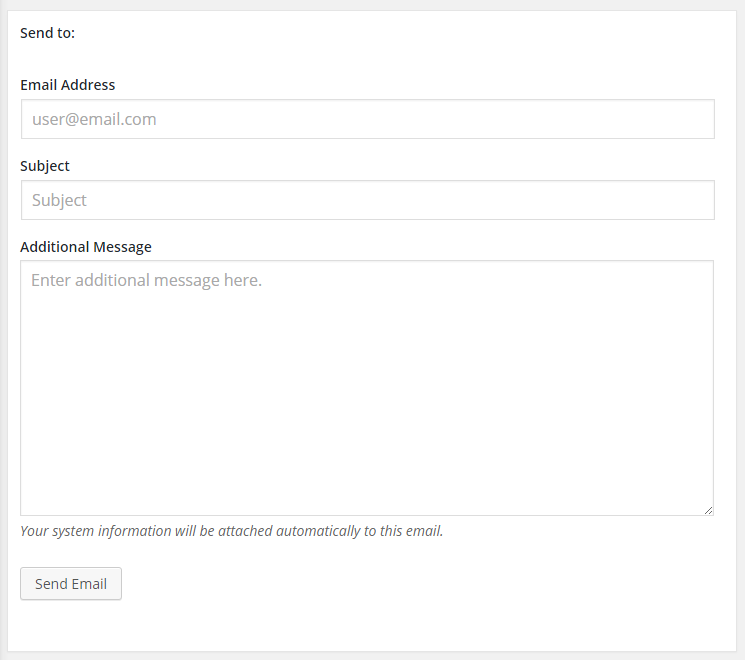Click the italic system information note
The width and height of the screenshot is (745, 660).
click(x=231, y=531)
